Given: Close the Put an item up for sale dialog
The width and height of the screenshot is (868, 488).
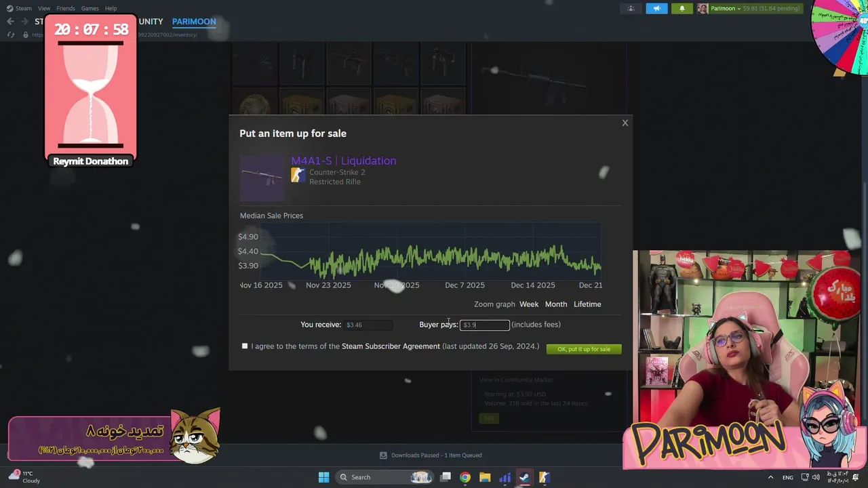Looking at the screenshot, I should point(625,123).
